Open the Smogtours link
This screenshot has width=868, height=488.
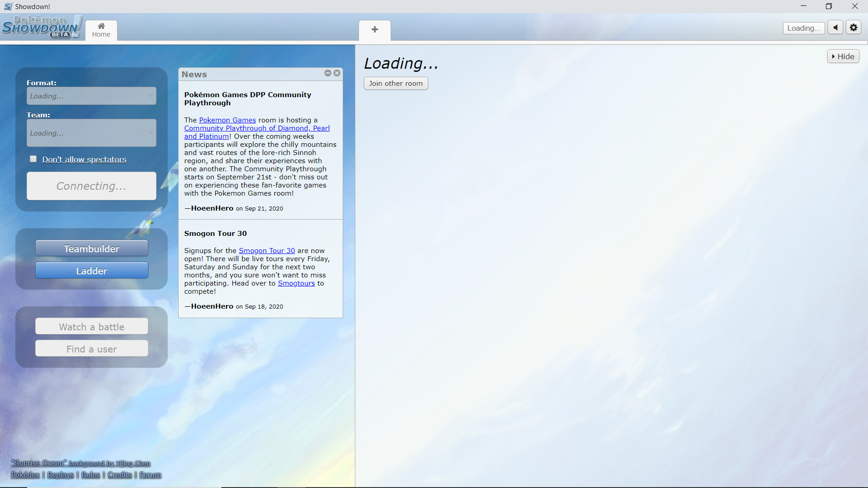(x=296, y=283)
